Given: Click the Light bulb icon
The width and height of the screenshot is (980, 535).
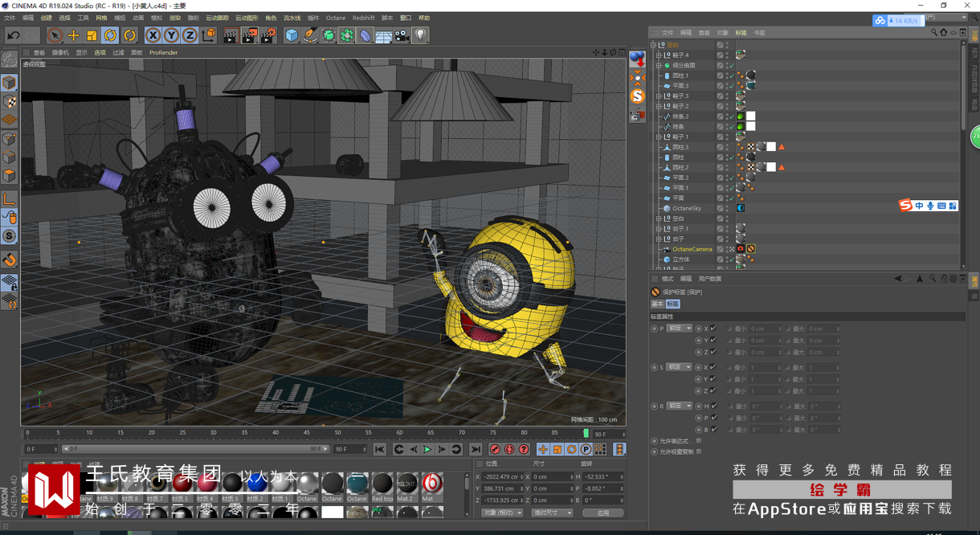Looking at the screenshot, I should tap(420, 35).
